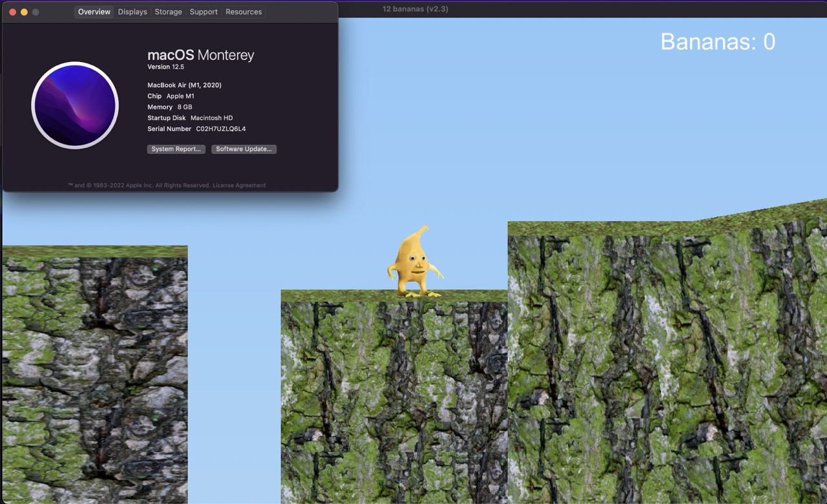Click the macOS Monterey heading text
The image size is (827, 504).
pos(200,55)
